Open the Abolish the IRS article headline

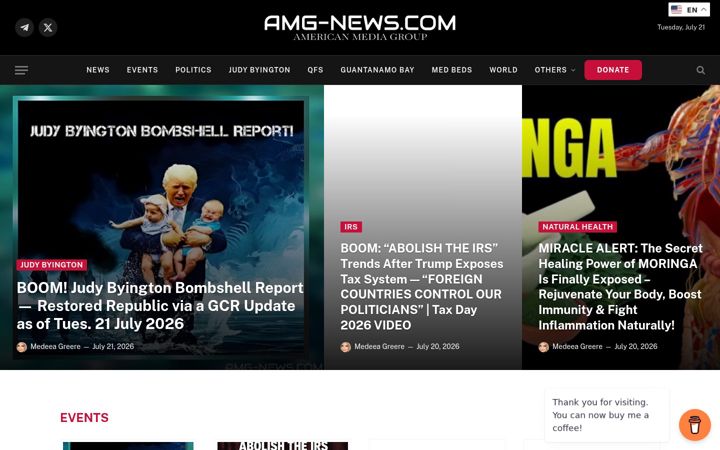pyautogui.click(x=422, y=287)
